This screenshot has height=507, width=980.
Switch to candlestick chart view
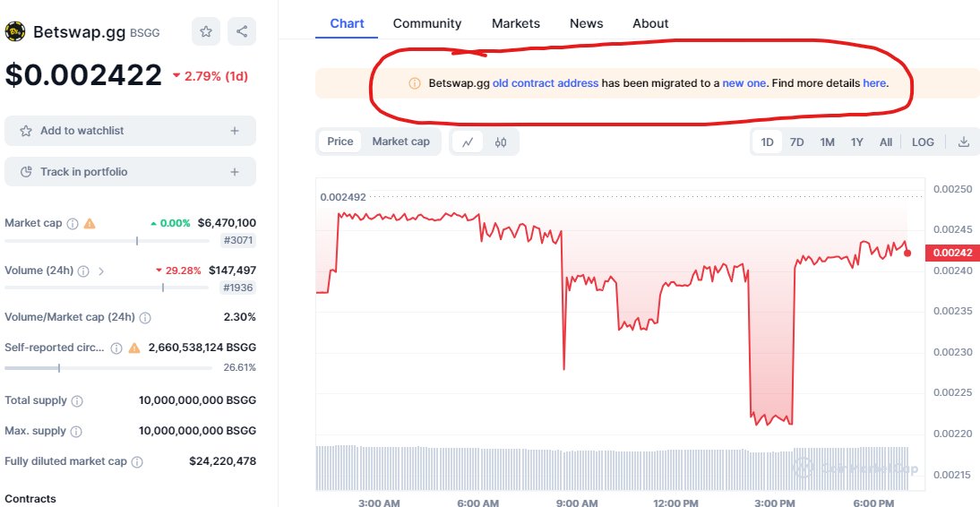[501, 142]
